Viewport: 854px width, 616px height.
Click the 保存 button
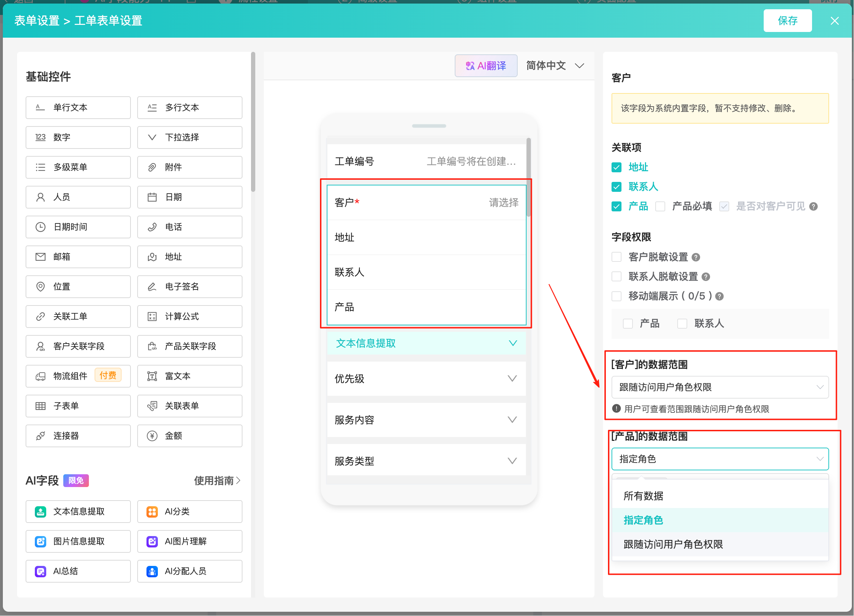(x=788, y=21)
